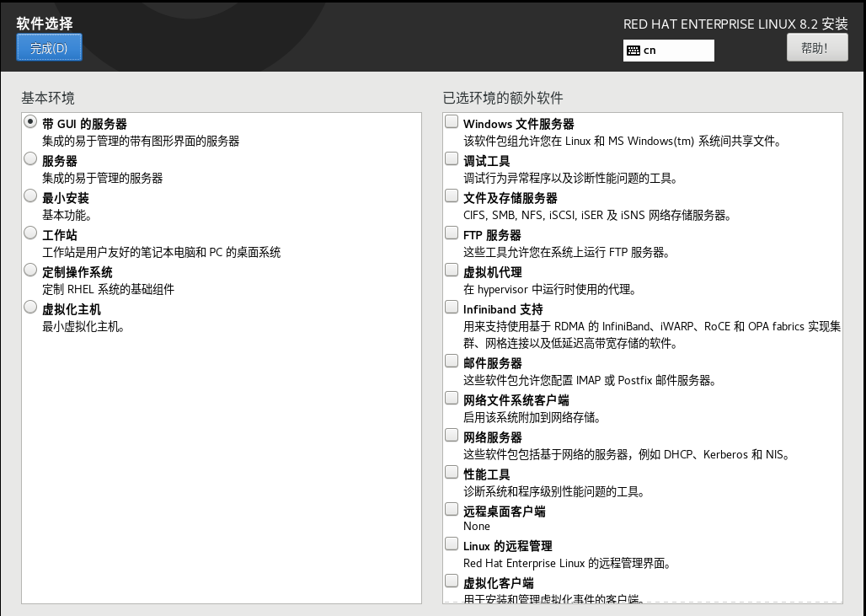Image resolution: width=866 pixels, height=616 pixels.
Task: Choose the 最小安装 radio option
Action: (x=30, y=196)
